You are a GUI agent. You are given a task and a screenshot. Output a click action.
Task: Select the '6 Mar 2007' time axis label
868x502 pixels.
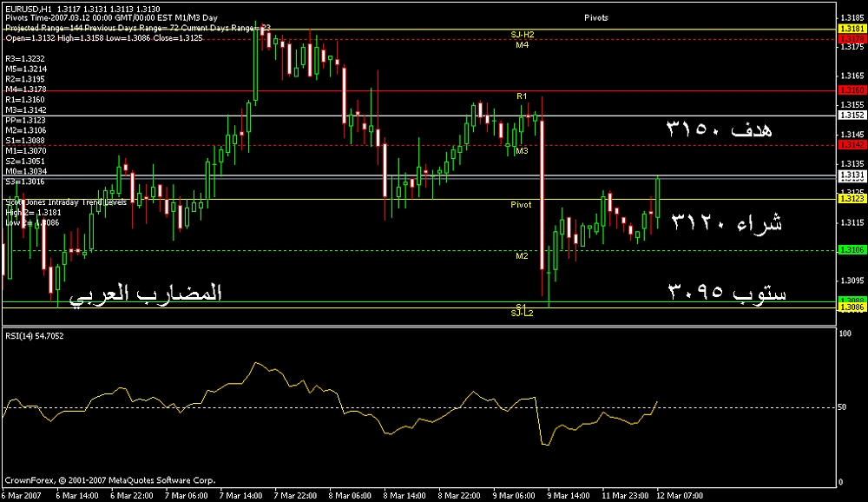[21, 495]
